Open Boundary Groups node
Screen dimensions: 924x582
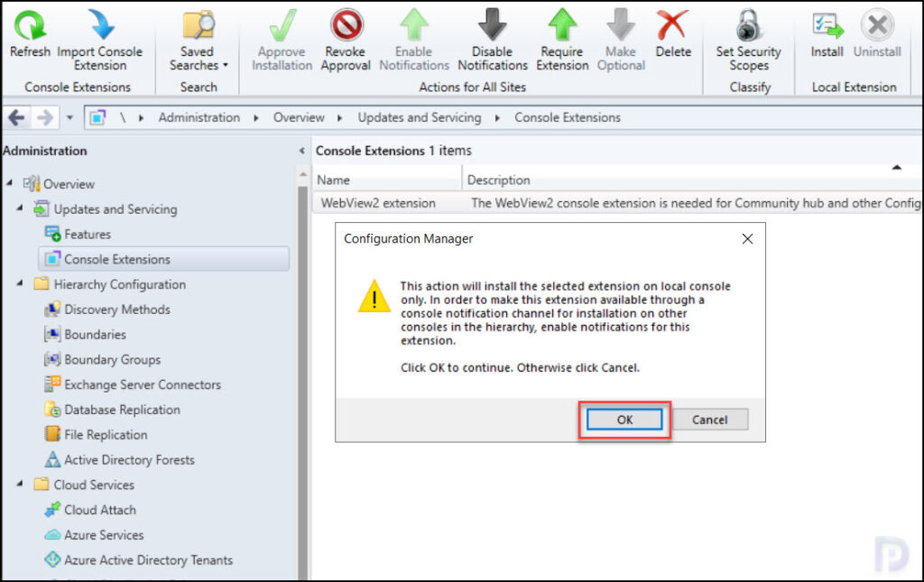point(112,360)
